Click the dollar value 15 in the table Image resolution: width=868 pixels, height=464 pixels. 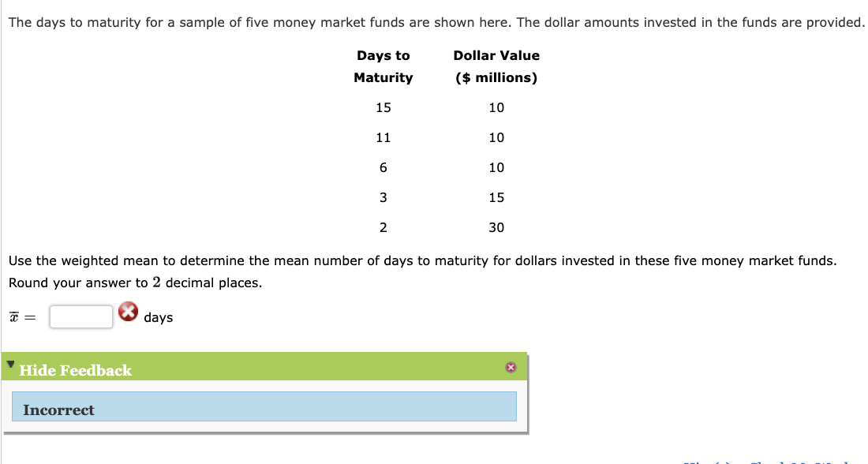496,197
